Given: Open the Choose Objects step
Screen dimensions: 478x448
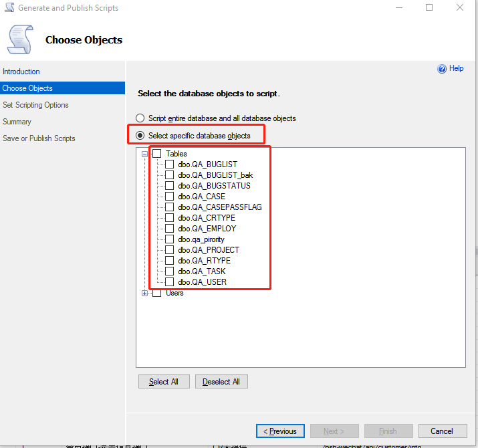Looking at the screenshot, I should tap(62, 88).
